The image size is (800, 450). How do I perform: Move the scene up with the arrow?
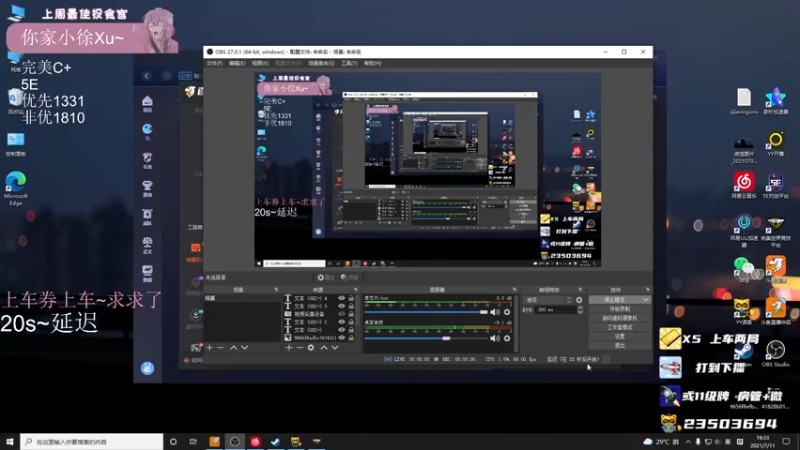click(x=234, y=347)
